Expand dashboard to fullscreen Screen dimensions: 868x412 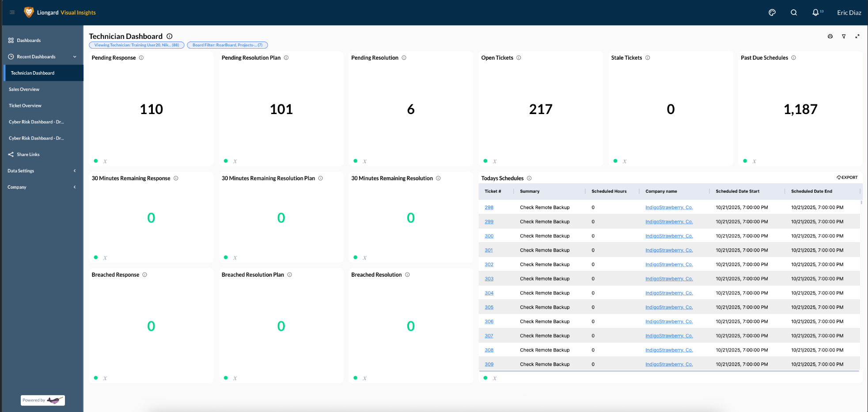tap(857, 36)
